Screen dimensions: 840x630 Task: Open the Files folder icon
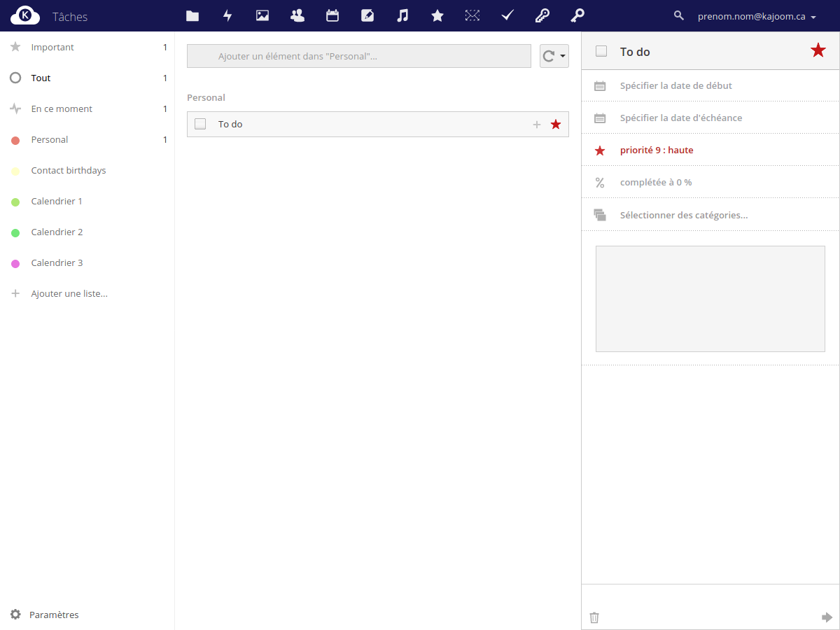(x=192, y=15)
